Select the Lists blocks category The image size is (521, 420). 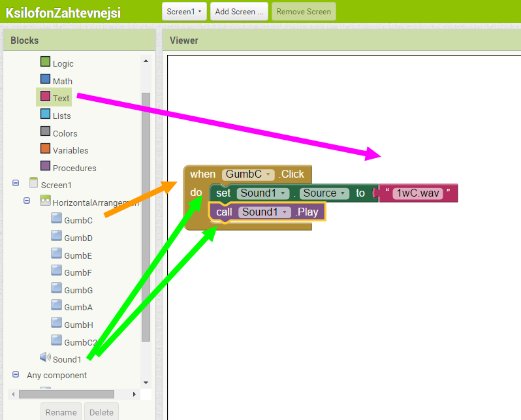61,116
